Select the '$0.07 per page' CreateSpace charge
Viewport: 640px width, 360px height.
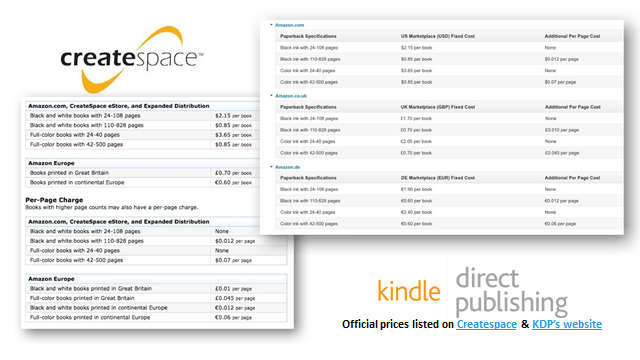pos(233,260)
